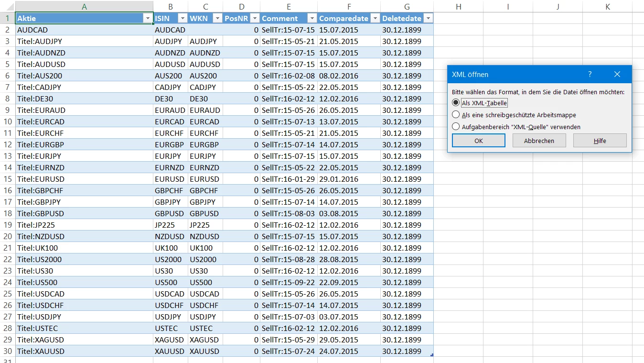This screenshot has width=644, height=363.
Task: Open the PosNR column filter dropdown
Action: click(x=255, y=18)
